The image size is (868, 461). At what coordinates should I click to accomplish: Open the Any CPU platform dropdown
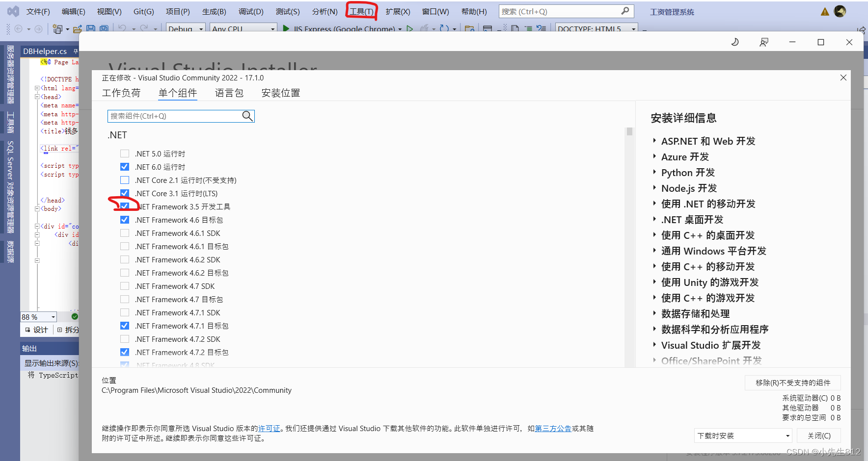(x=243, y=28)
